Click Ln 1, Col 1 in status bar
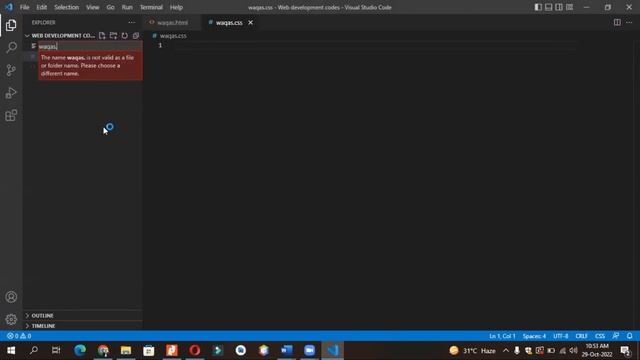 click(x=502, y=336)
